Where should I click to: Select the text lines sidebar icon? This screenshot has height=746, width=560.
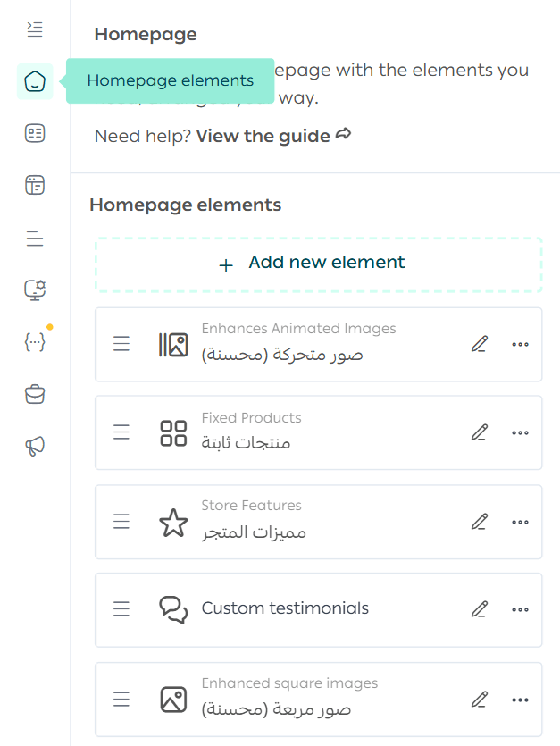point(35,239)
